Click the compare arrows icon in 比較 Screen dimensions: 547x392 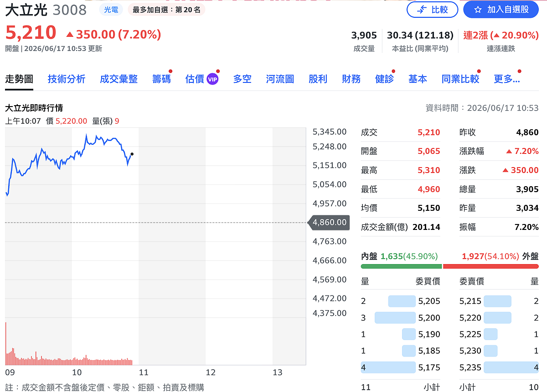point(422,10)
